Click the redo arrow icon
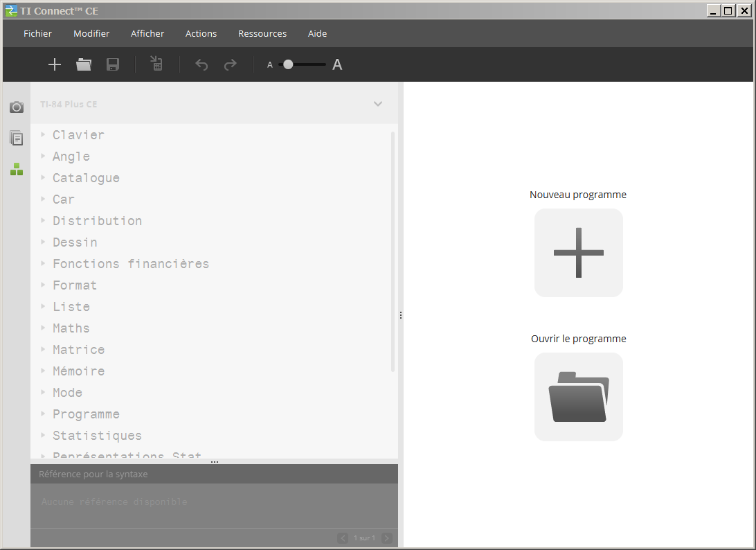 pos(231,64)
